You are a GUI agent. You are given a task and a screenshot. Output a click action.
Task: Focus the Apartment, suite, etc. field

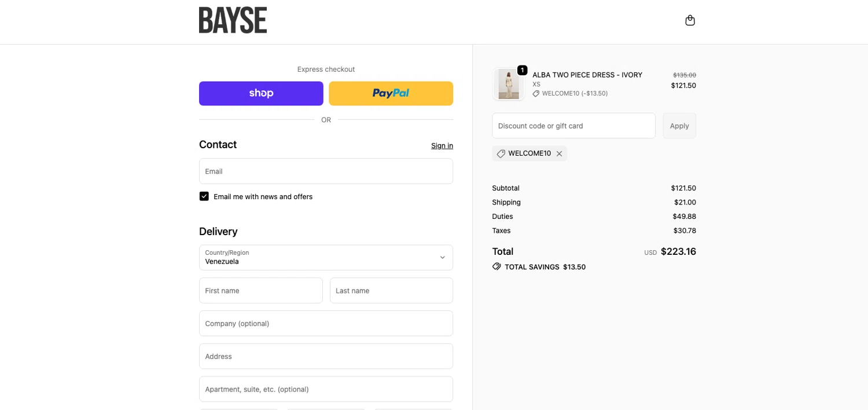click(x=326, y=389)
